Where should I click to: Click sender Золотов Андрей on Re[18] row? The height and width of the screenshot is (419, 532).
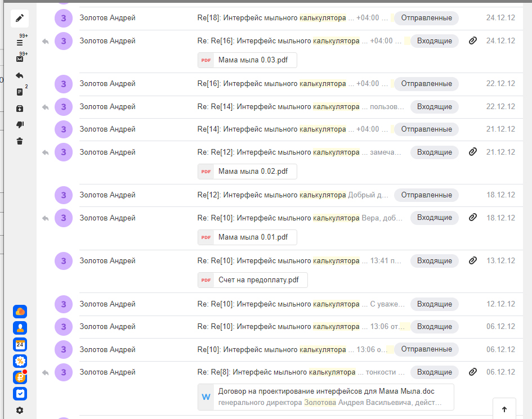point(107,17)
